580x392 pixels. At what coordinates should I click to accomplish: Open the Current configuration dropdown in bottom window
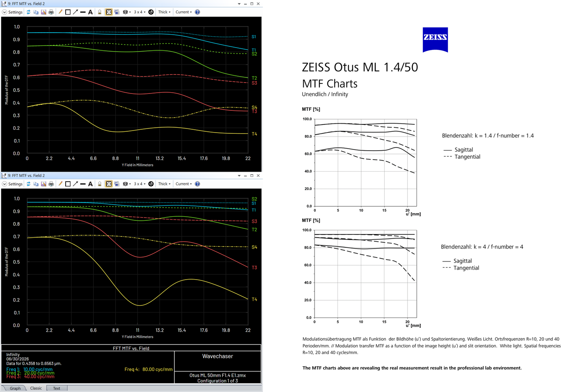click(x=184, y=184)
